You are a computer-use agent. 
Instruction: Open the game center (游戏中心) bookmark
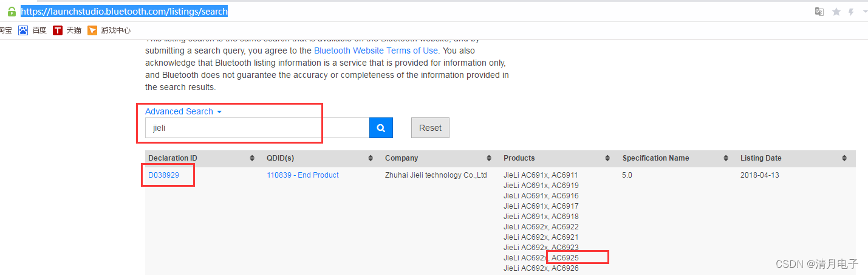(109, 30)
